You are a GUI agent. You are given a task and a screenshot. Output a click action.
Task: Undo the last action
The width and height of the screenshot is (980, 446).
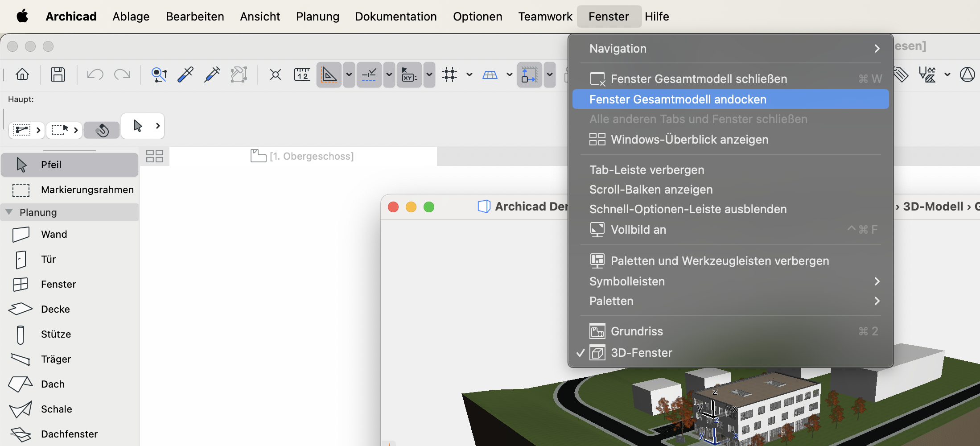95,74
